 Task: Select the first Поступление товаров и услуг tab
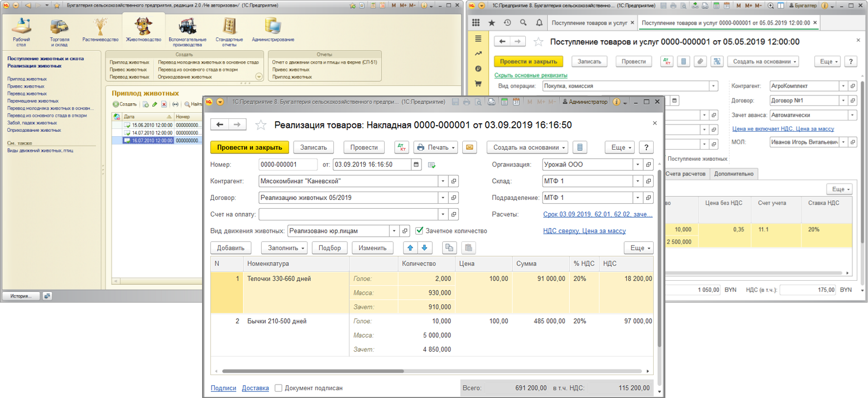pyautogui.click(x=591, y=22)
